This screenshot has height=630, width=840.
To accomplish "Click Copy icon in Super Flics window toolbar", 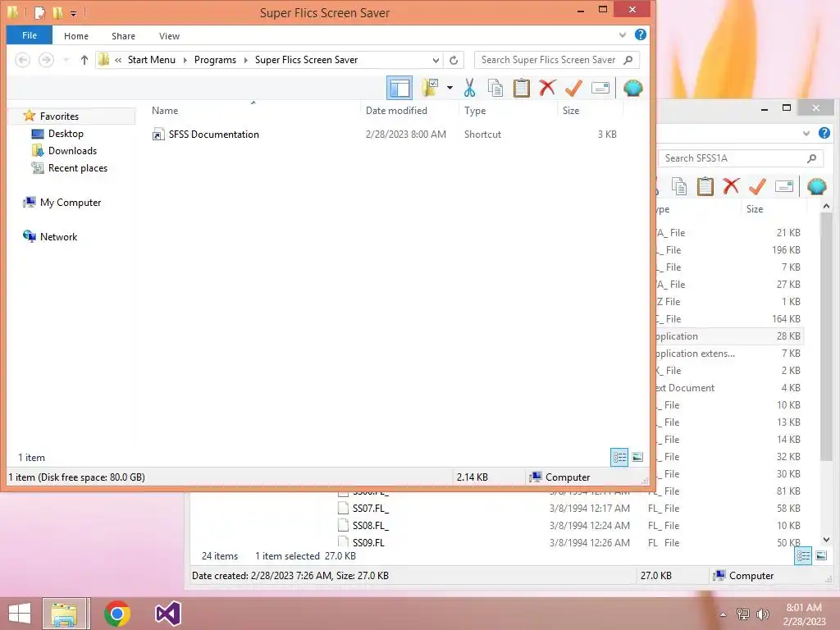I will pyautogui.click(x=495, y=88).
